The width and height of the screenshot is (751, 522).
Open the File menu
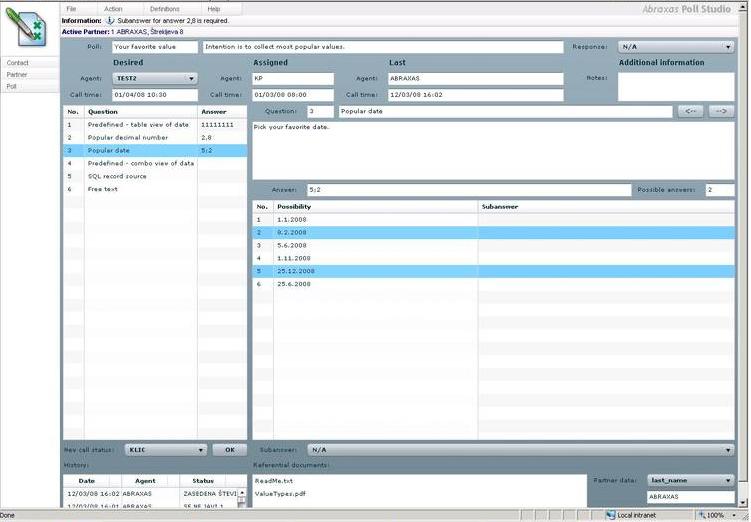(x=71, y=9)
